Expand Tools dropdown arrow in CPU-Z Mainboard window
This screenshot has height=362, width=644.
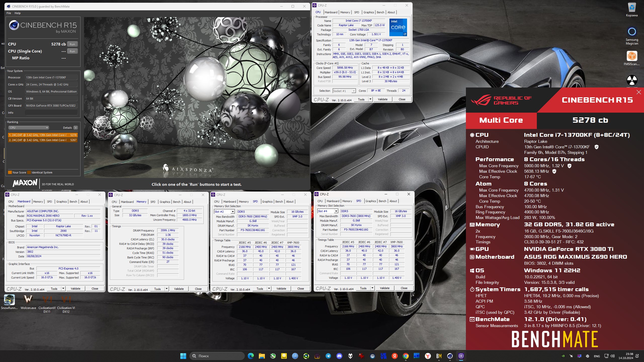point(63,289)
